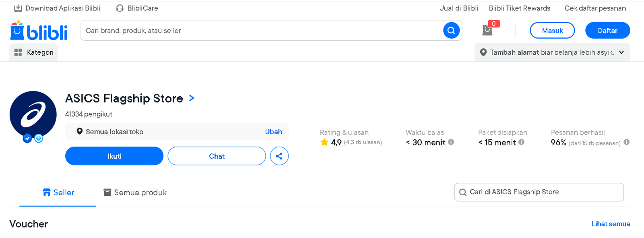Click the Daftar button
This screenshot has width=644, height=238.
click(607, 31)
